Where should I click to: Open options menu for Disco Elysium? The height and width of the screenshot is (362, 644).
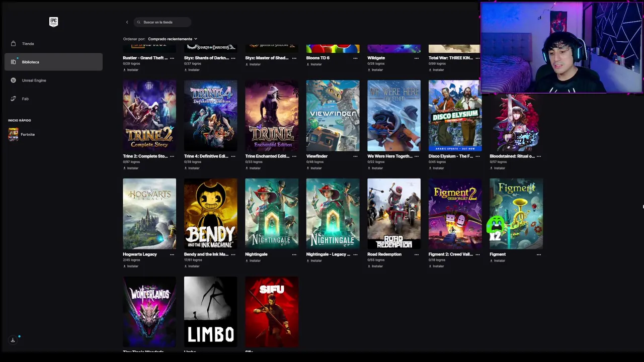click(477, 156)
